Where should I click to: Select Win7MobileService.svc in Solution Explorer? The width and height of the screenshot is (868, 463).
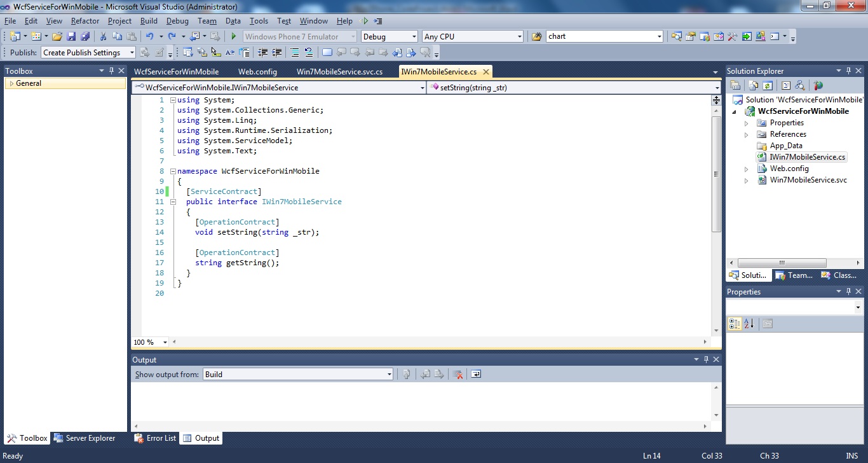click(x=808, y=180)
